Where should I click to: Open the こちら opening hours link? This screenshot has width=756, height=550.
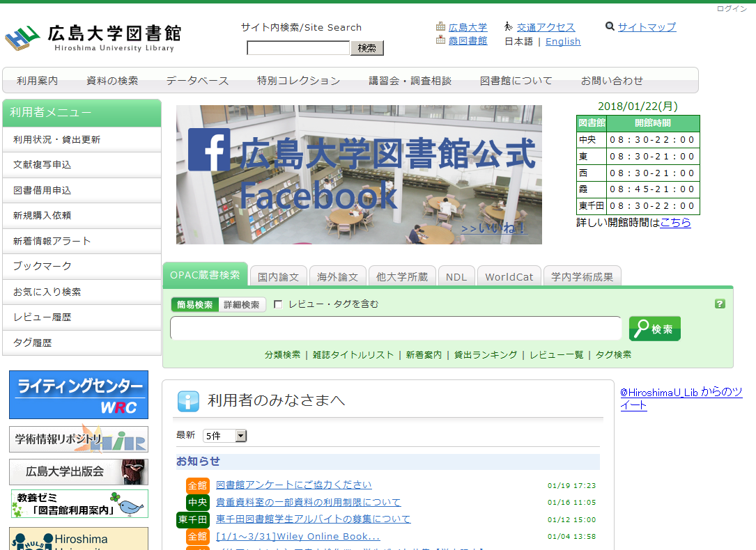(675, 223)
